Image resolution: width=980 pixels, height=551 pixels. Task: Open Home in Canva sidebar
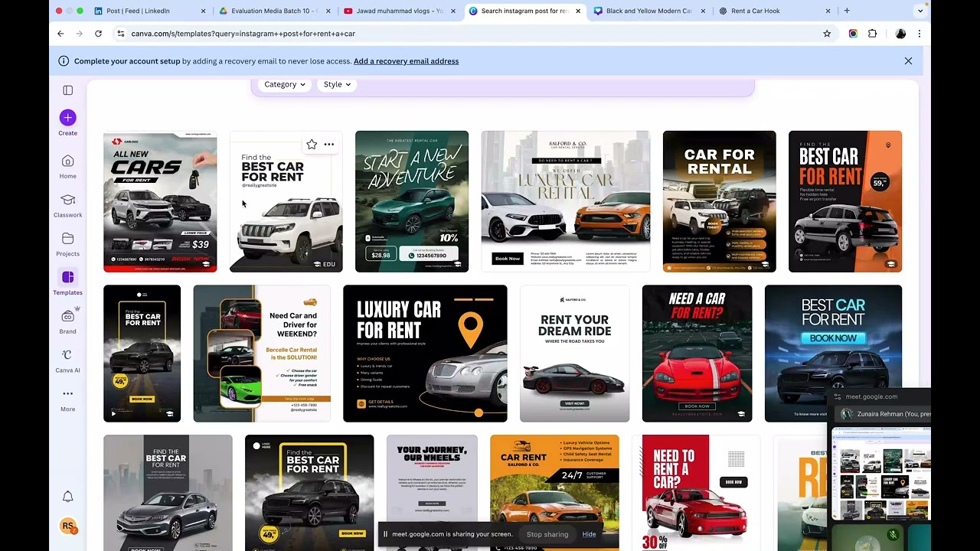[67, 165]
